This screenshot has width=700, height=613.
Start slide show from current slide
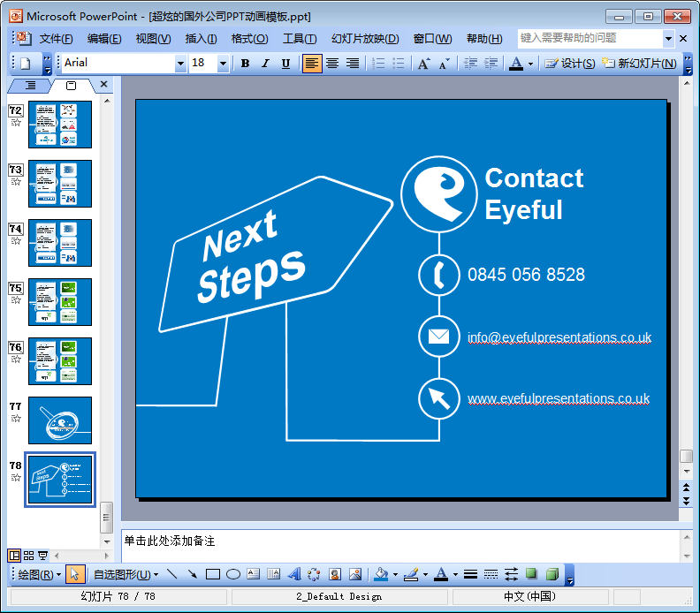42,556
